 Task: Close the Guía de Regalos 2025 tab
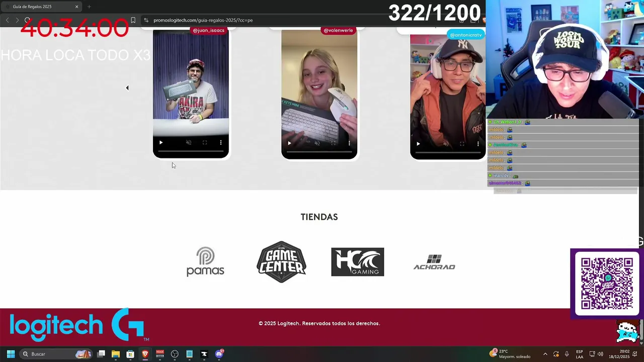[76, 7]
